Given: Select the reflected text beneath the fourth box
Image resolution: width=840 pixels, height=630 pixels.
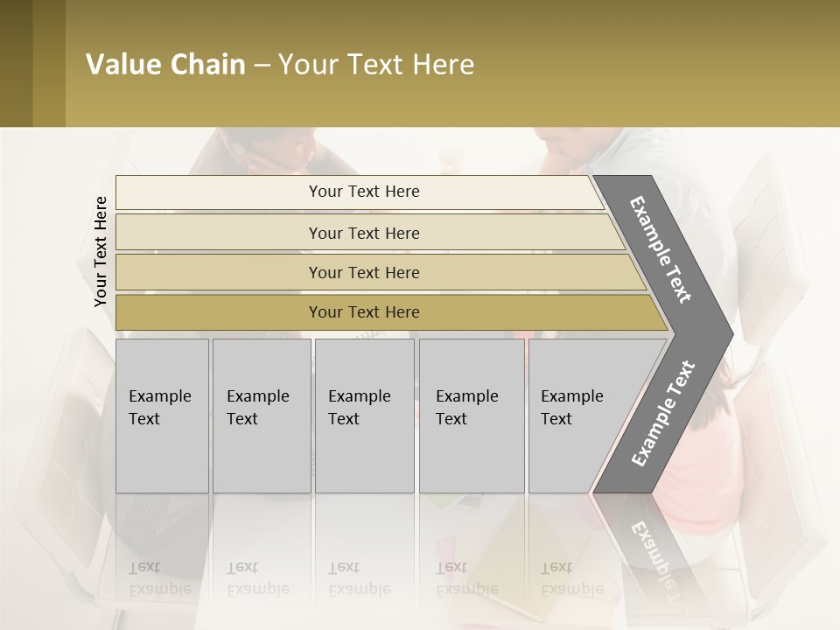Looking at the screenshot, I should [467, 578].
